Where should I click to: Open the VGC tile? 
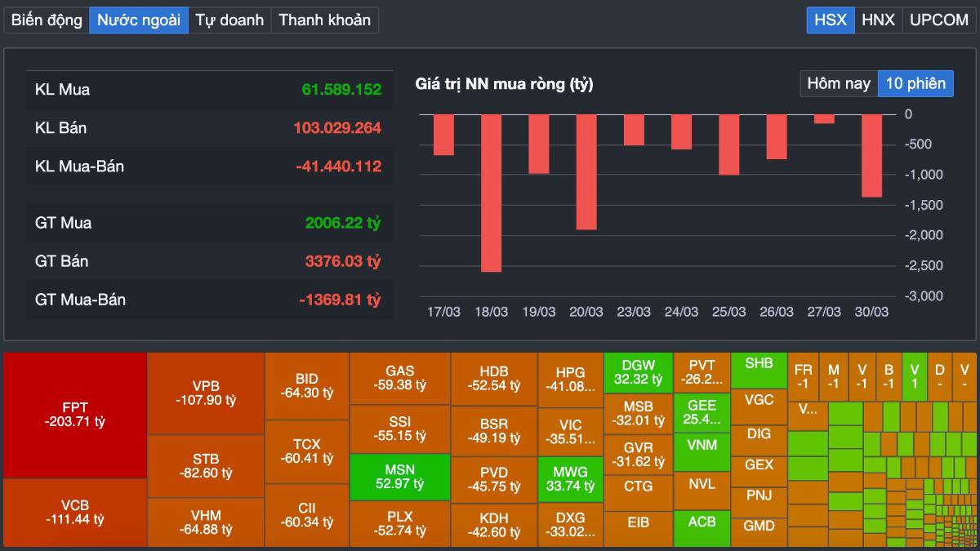(759, 407)
